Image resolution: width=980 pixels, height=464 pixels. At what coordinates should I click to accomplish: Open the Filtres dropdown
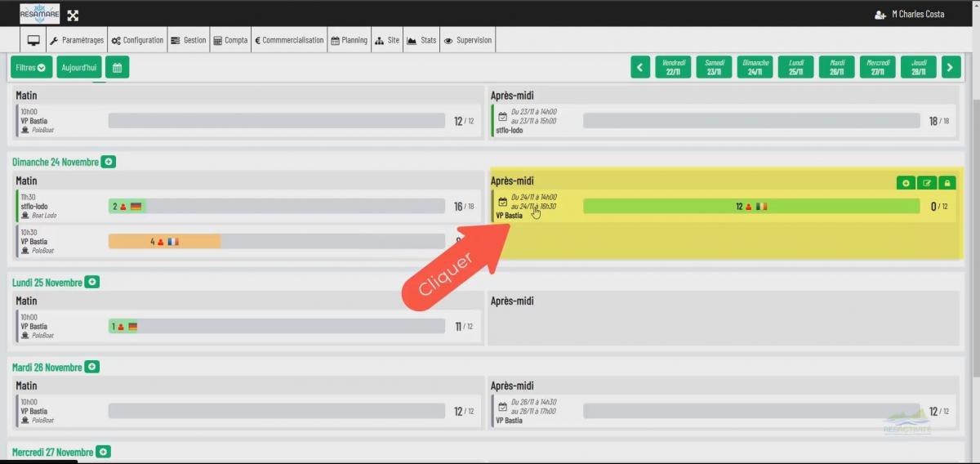click(x=32, y=67)
